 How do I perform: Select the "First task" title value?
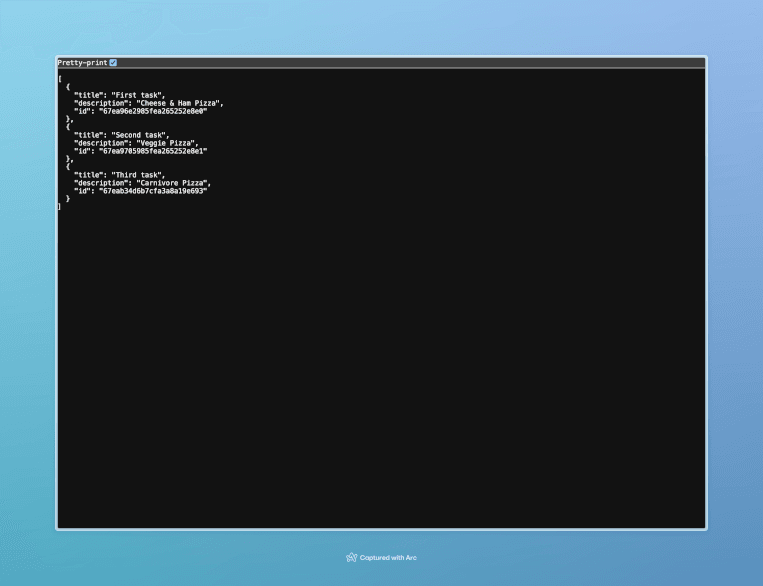pyautogui.click(x=138, y=95)
